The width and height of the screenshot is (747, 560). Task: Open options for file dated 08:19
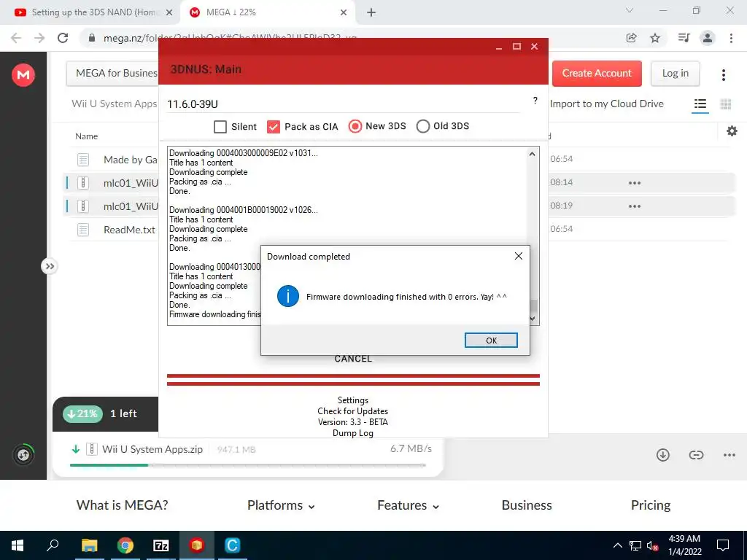click(634, 206)
